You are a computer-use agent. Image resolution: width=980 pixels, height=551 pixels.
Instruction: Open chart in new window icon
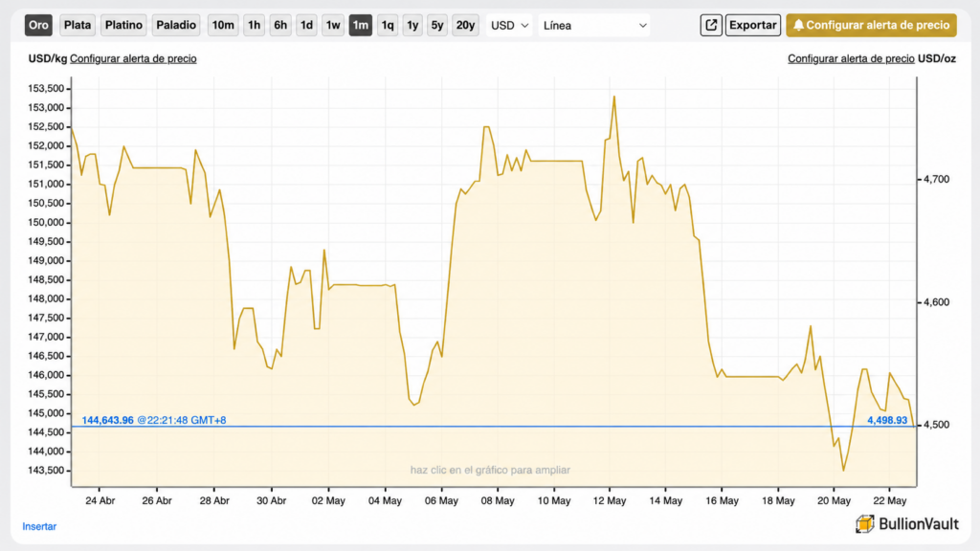711,26
